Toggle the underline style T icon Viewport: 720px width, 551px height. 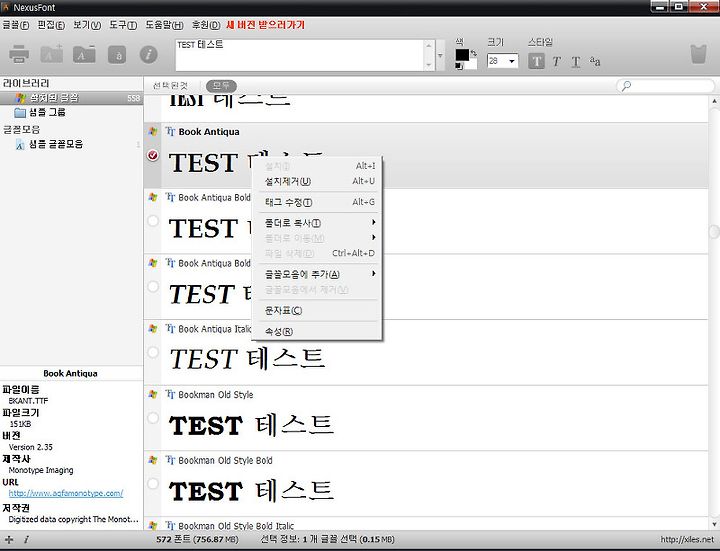[576, 62]
